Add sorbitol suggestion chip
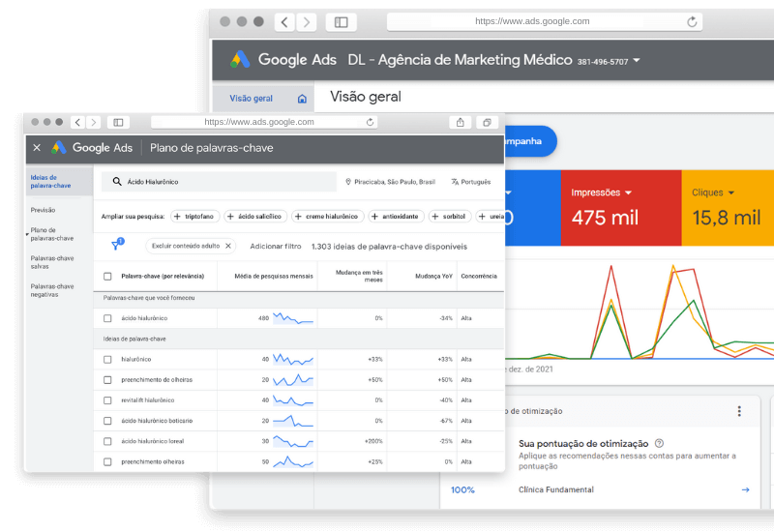This screenshot has width=774, height=532. [450, 216]
